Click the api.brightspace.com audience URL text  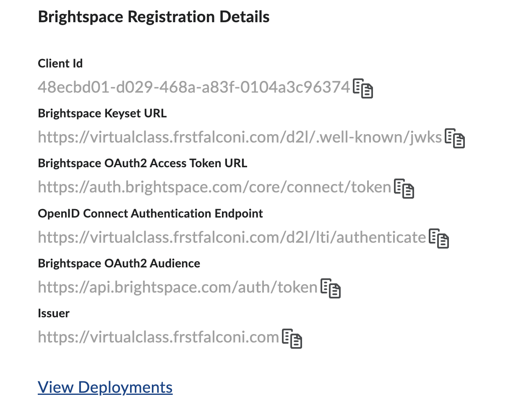[x=177, y=287]
